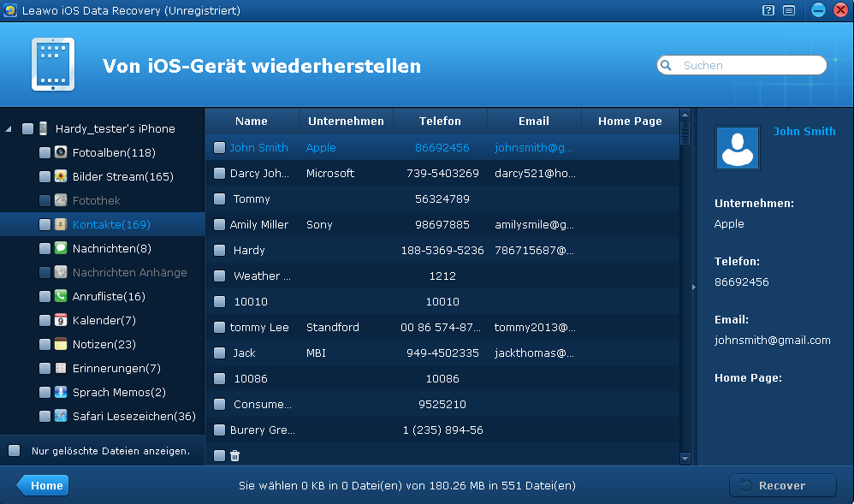Minimize the Leawo window
Image resolution: width=854 pixels, height=504 pixels.
(x=818, y=9)
